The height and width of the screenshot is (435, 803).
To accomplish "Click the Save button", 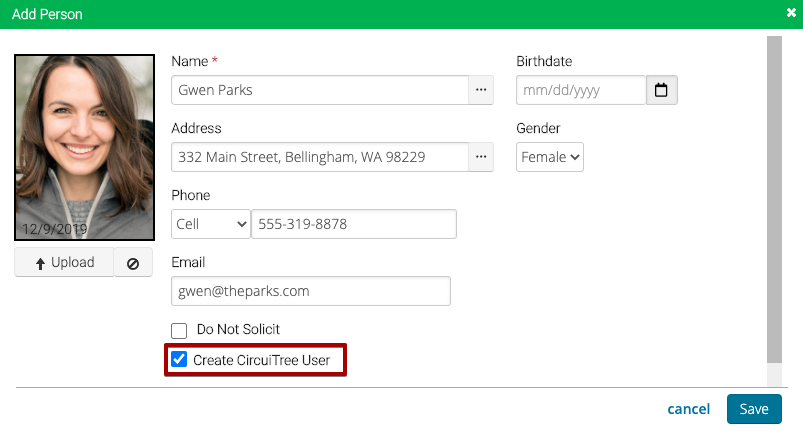I will [753, 409].
